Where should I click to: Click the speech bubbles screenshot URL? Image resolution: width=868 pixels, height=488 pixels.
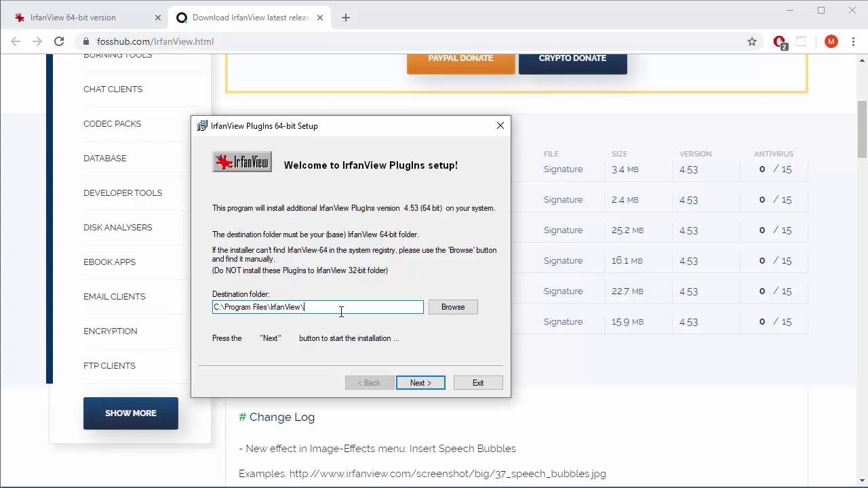(448, 474)
